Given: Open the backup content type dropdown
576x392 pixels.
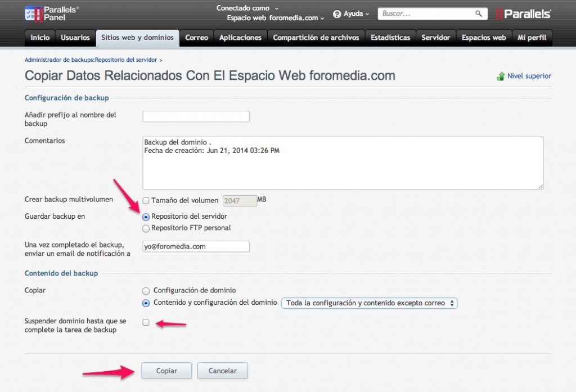Looking at the screenshot, I should [x=369, y=303].
